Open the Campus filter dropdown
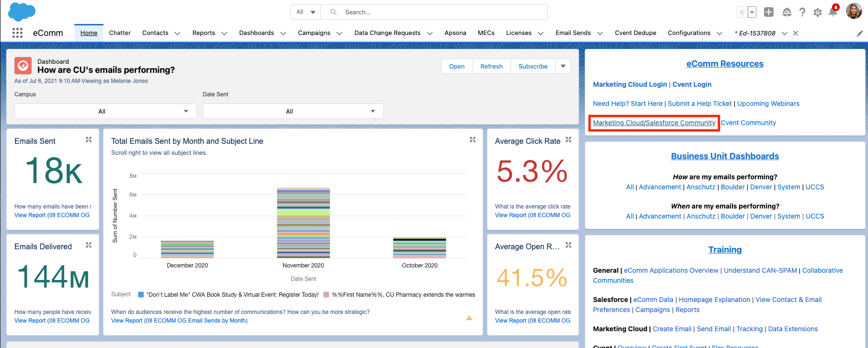Image resolution: width=868 pixels, height=348 pixels. 105,111
